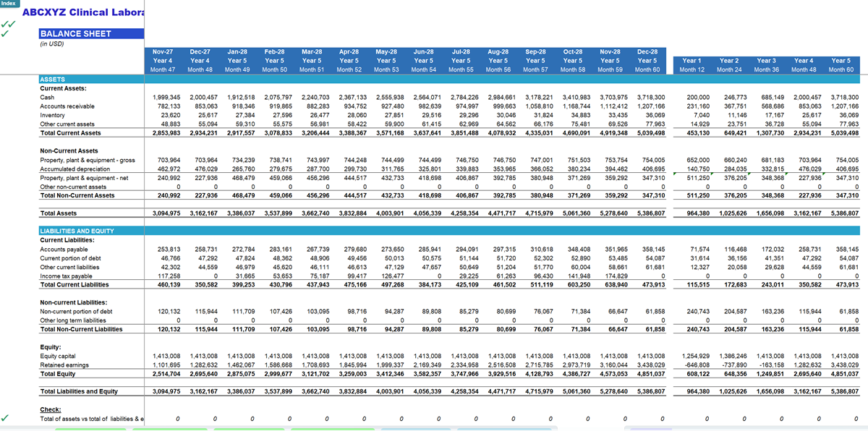Select the "Non-current portion of debt" label
Image resolution: width=868 pixels, height=434 pixels.
point(77,311)
